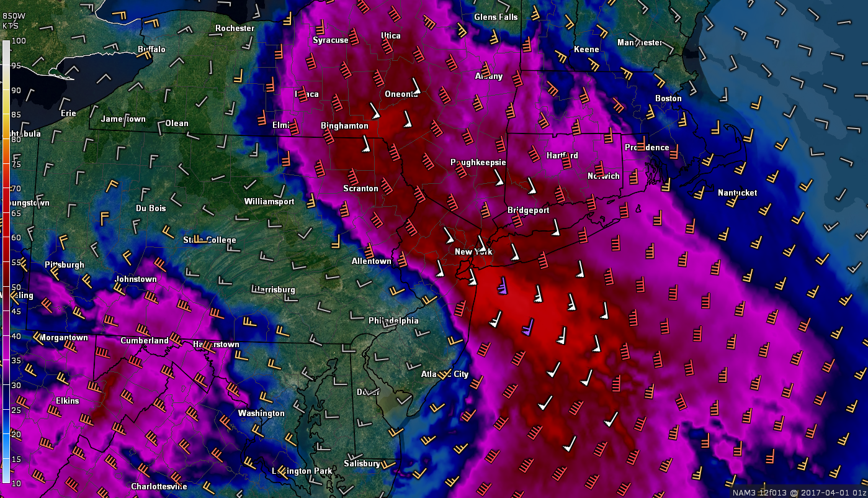Click the 100 knot value on the color scale

18,41
